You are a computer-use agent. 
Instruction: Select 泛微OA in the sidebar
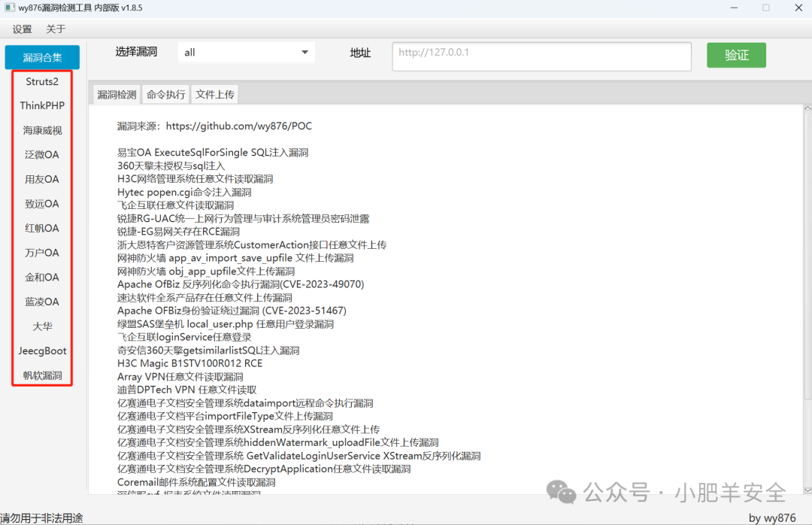pyautogui.click(x=42, y=154)
